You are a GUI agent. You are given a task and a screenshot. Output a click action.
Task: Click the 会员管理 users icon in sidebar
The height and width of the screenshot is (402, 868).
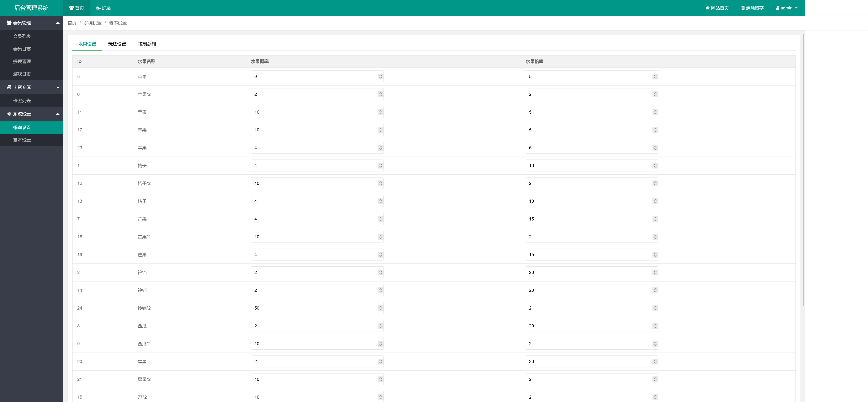click(9, 23)
